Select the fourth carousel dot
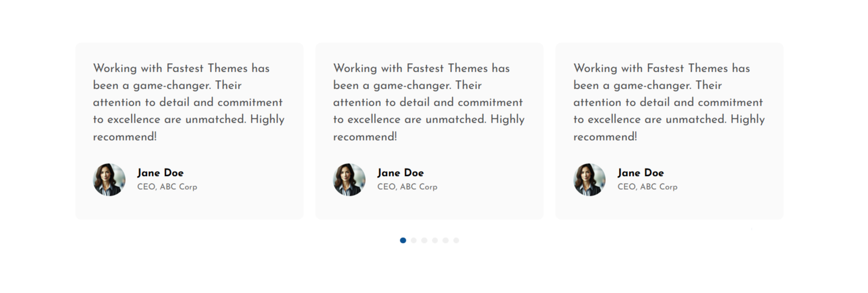868x293 pixels. point(435,240)
